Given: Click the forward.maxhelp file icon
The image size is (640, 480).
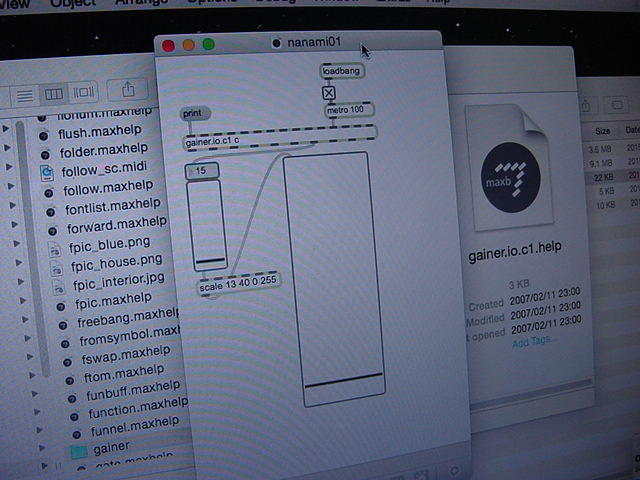Looking at the screenshot, I should 53,231.
